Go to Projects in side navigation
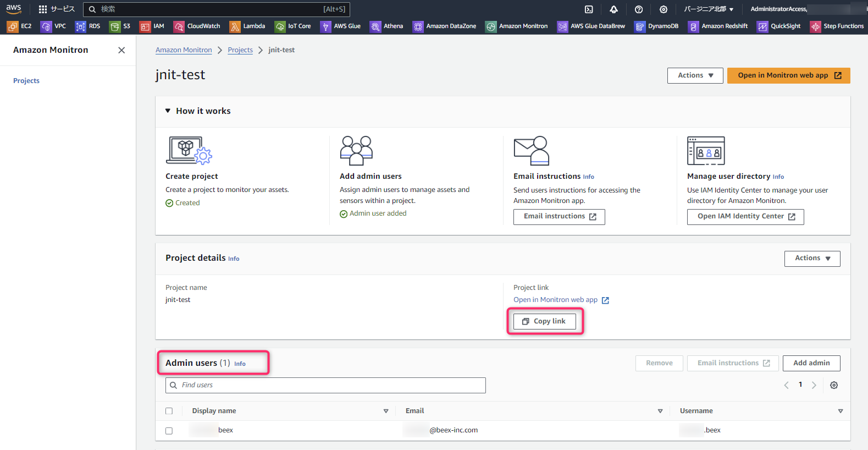Screen dimensions: 868x450 [26, 81]
